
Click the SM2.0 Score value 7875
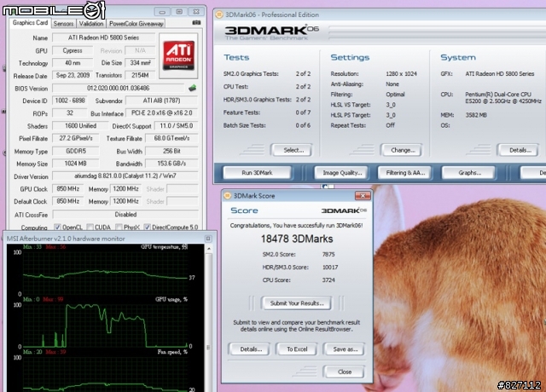pyautogui.click(x=328, y=254)
